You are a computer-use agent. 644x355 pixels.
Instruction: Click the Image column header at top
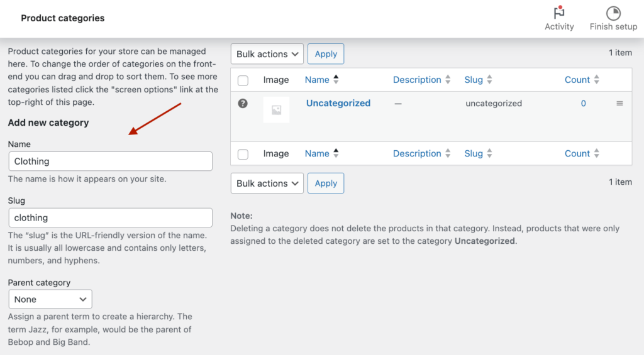pos(276,80)
